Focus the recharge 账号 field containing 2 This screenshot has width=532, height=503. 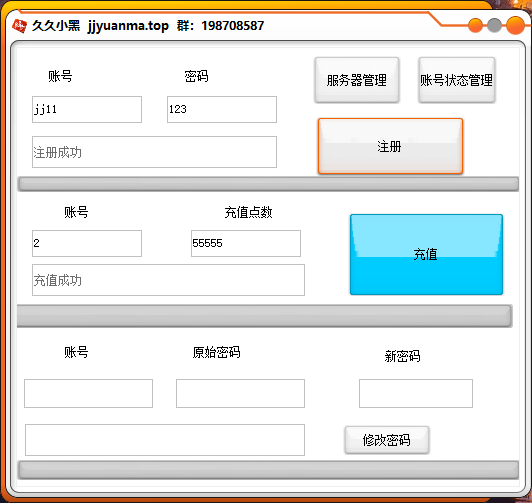(87, 243)
